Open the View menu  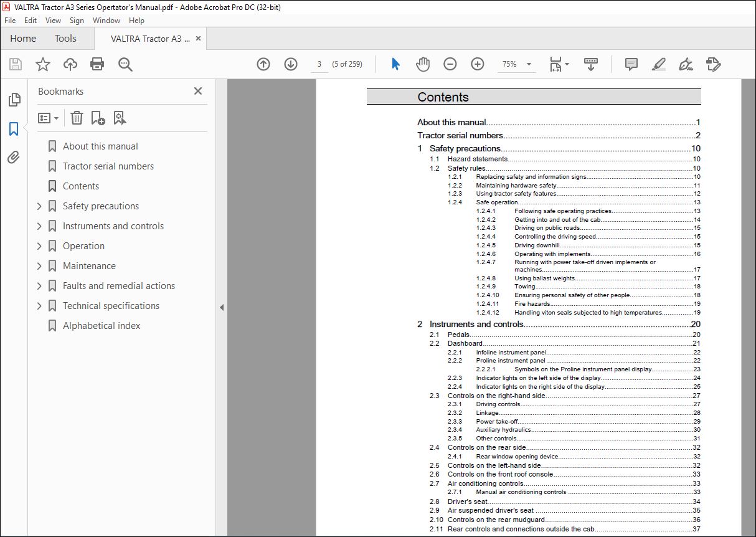[x=54, y=21]
